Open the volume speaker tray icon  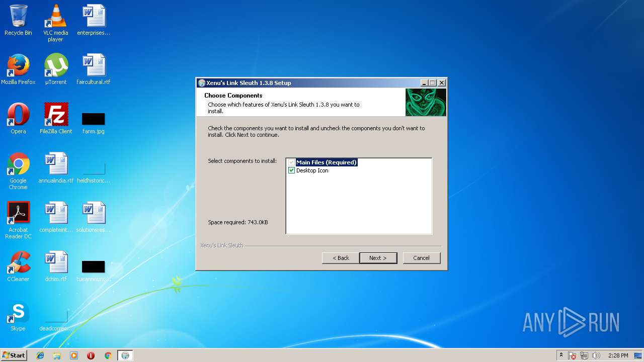click(596, 355)
